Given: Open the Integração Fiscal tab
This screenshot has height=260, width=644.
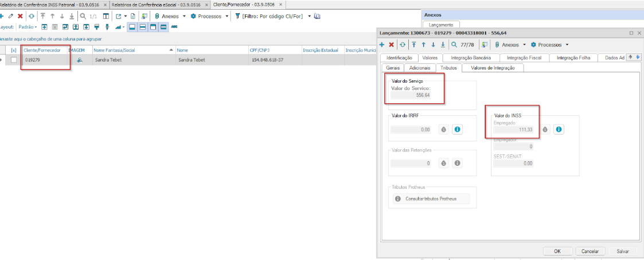Looking at the screenshot, I should (524, 58).
